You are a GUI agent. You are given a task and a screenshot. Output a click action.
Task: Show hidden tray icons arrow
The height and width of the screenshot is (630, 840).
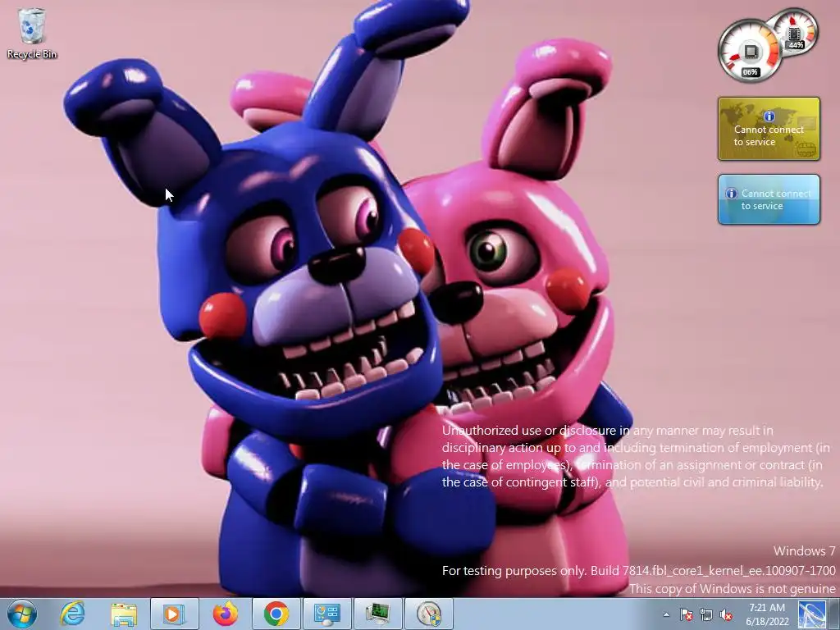click(x=666, y=614)
